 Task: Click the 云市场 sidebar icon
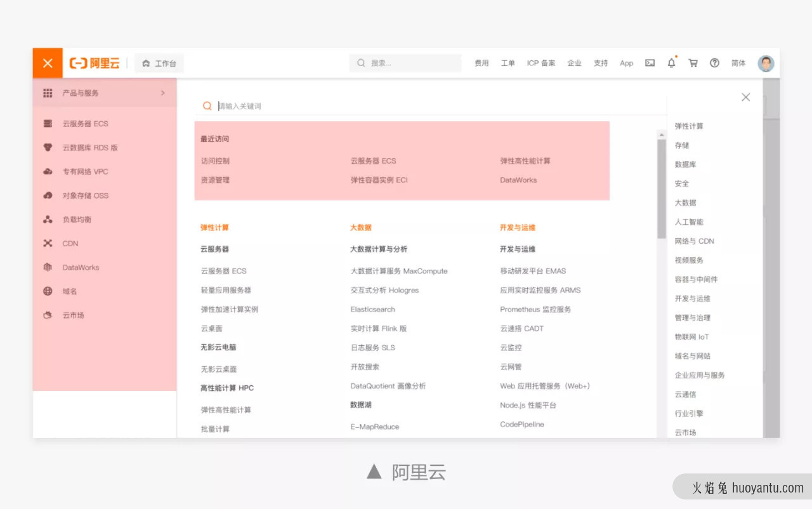coord(48,315)
